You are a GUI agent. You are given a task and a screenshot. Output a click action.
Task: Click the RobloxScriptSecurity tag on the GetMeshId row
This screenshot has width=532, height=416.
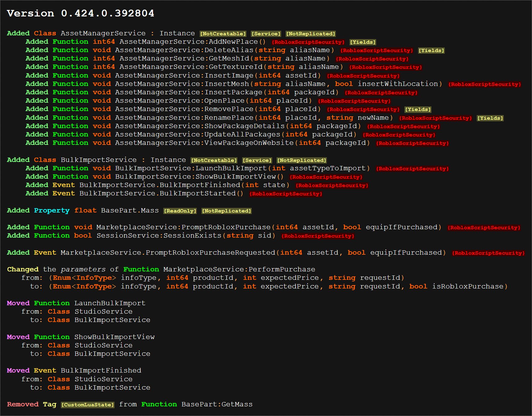click(x=372, y=59)
